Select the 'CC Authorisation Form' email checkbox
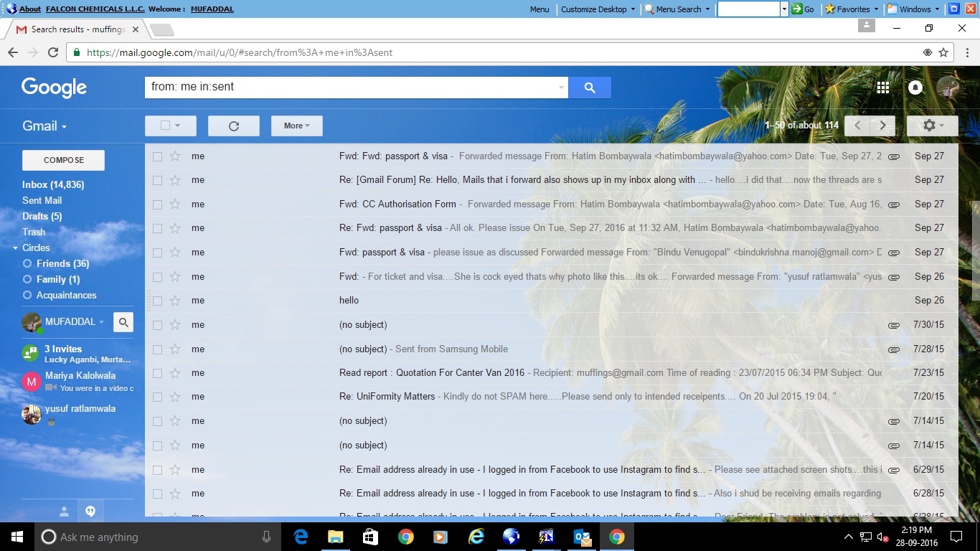Screen dimensions: 980x551 pos(158,204)
